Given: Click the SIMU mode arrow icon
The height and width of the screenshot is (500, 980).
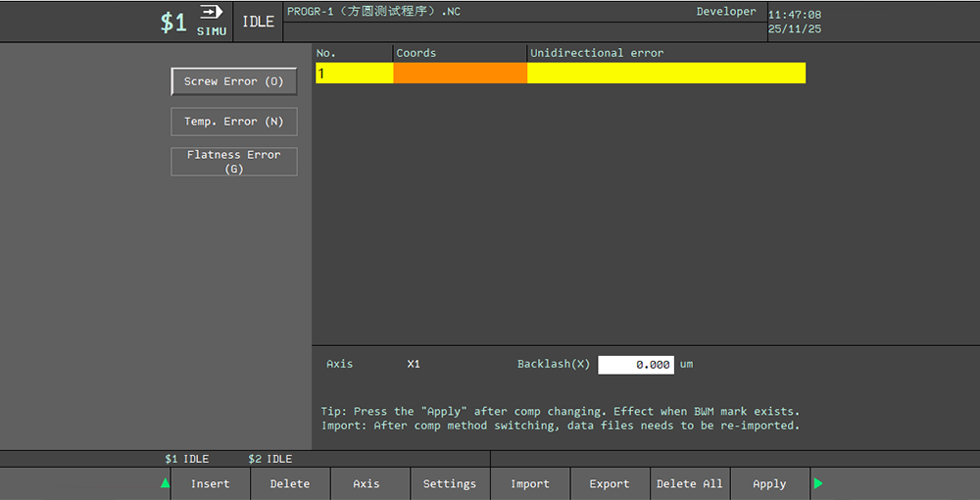Looking at the screenshot, I should [211, 13].
